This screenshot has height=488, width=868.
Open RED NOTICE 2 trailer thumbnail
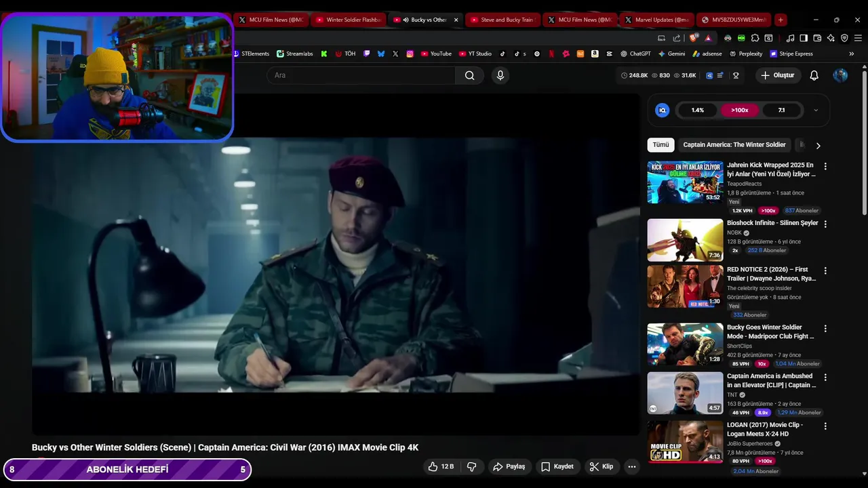click(x=685, y=287)
